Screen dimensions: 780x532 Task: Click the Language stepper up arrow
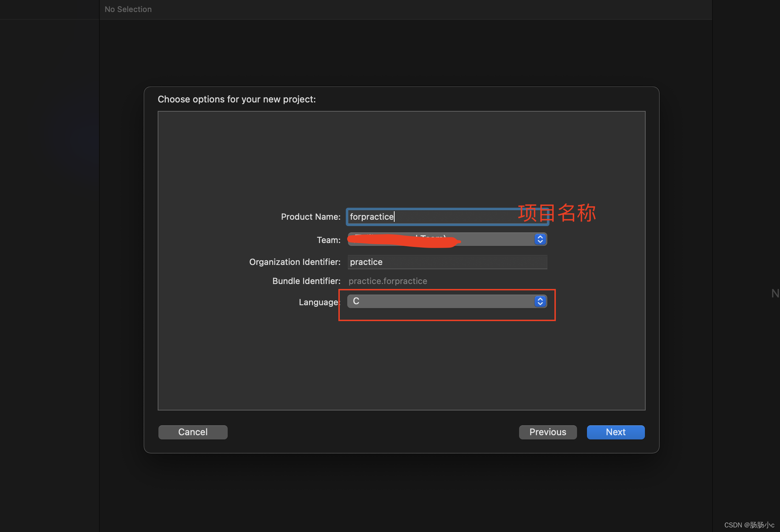(540, 299)
